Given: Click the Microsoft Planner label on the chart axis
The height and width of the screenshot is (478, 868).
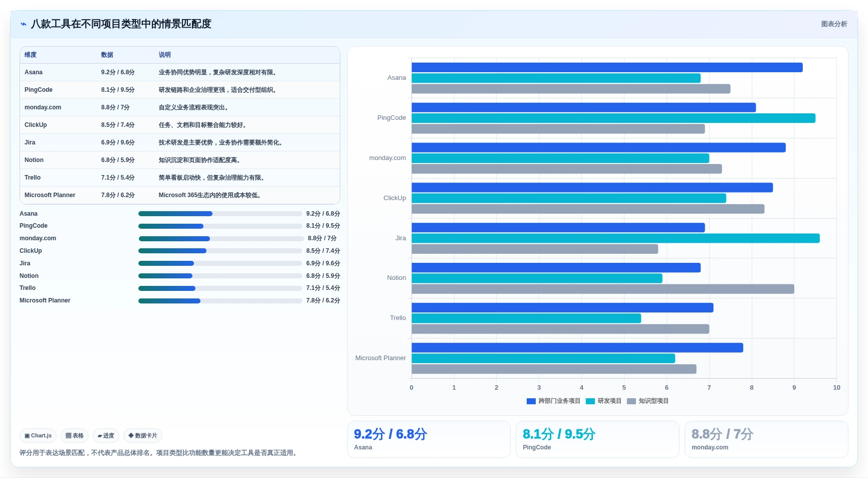Looking at the screenshot, I should tap(380, 358).
